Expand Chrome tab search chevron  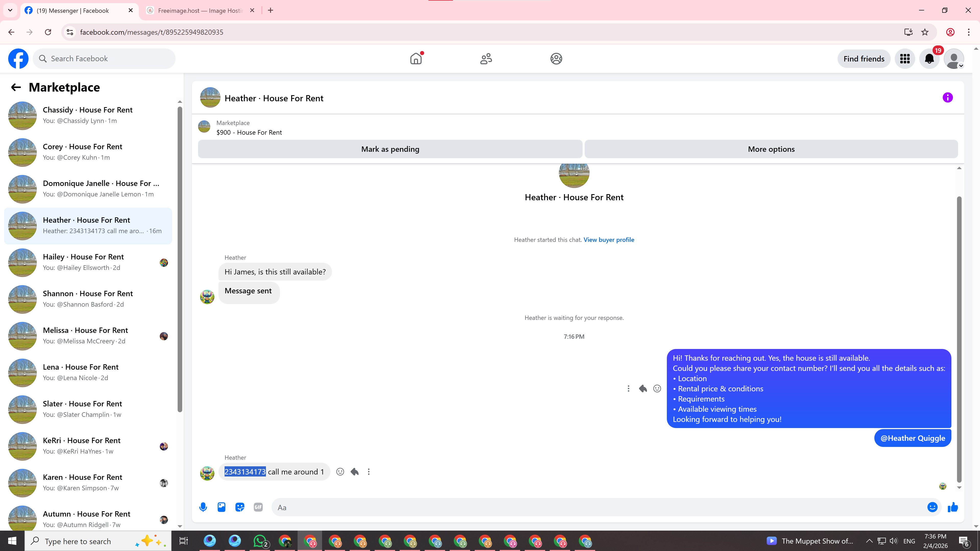(x=10, y=10)
